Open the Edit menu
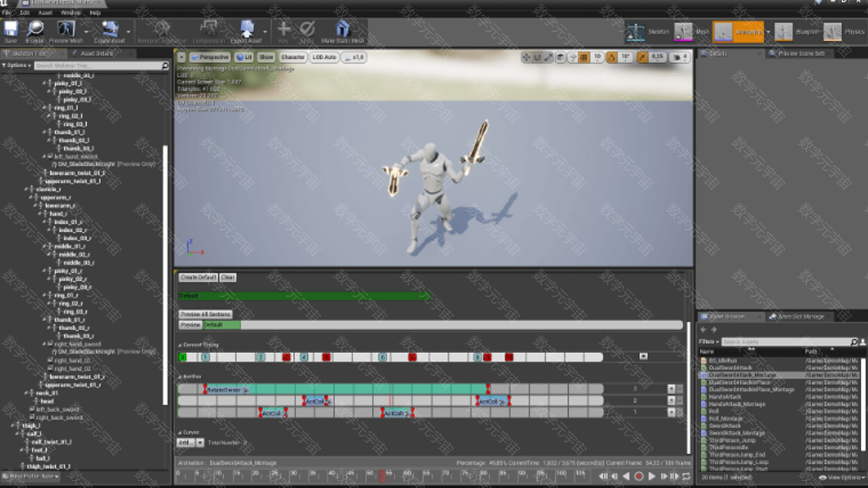Image resolution: width=868 pixels, height=488 pixels. click(x=25, y=12)
